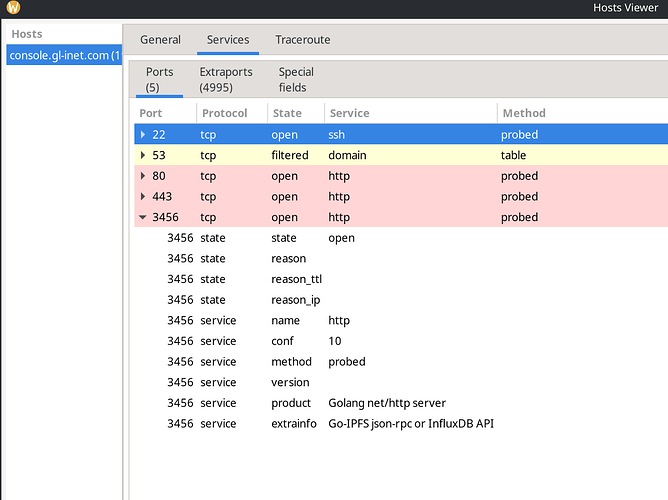Select port number 80 text
The image size is (668, 500).
[159, 176]
